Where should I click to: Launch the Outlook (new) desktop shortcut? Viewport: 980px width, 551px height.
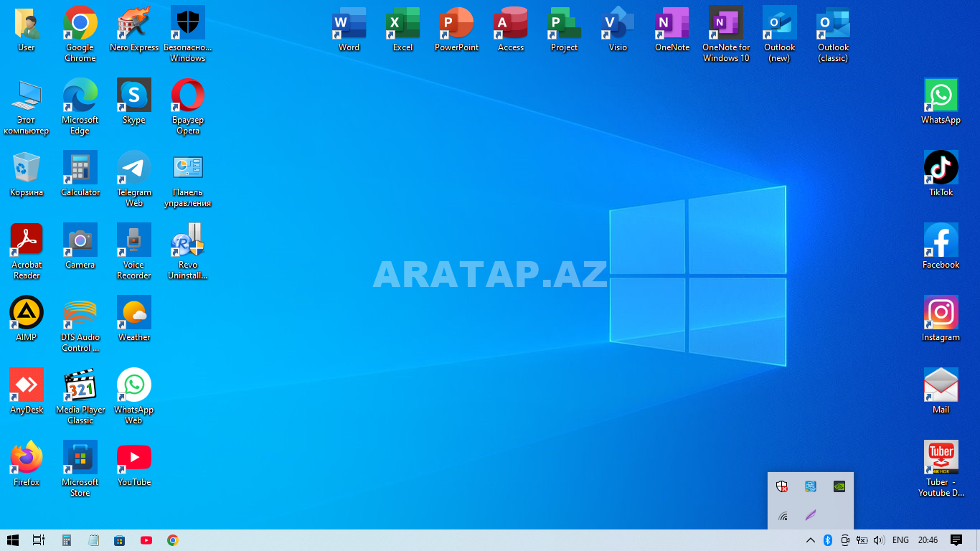click(780, 34)
